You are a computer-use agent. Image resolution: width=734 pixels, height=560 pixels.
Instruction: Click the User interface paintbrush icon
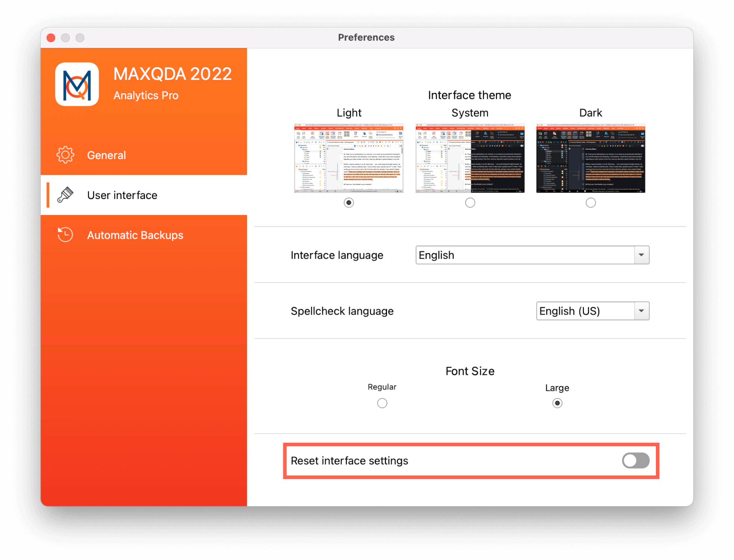pyautogui.click(x=65, y=195)
